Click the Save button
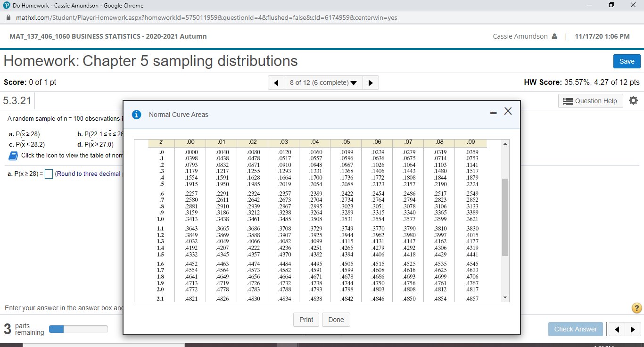This screenshot has height=347, width=644. coord(627,61)
